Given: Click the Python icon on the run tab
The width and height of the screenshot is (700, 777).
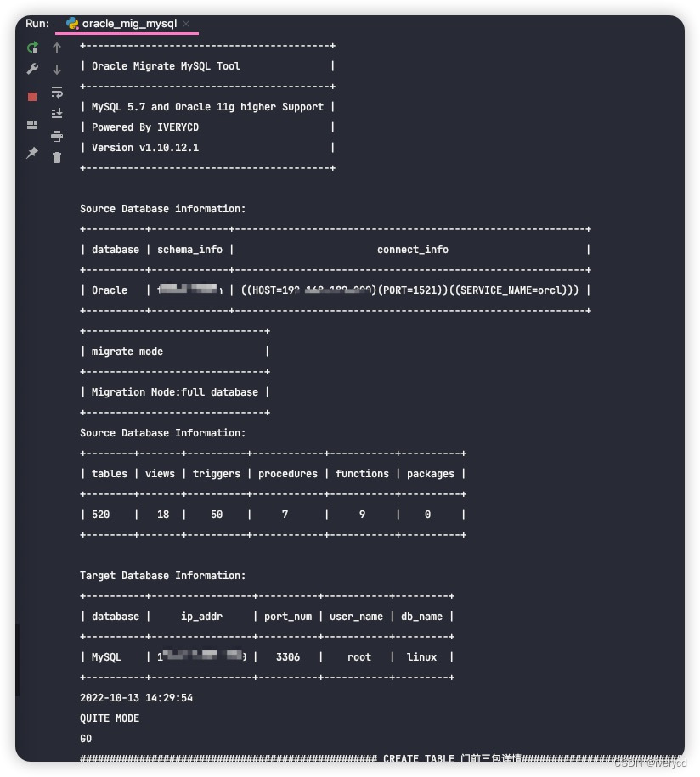Looking at the screenshot, I should point(72,23).
